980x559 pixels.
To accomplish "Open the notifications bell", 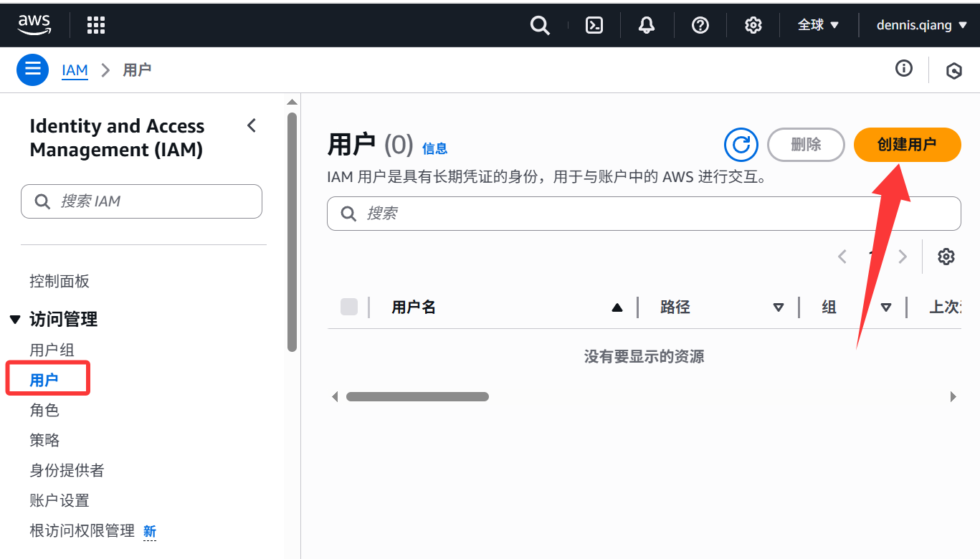I will (647, 25).
